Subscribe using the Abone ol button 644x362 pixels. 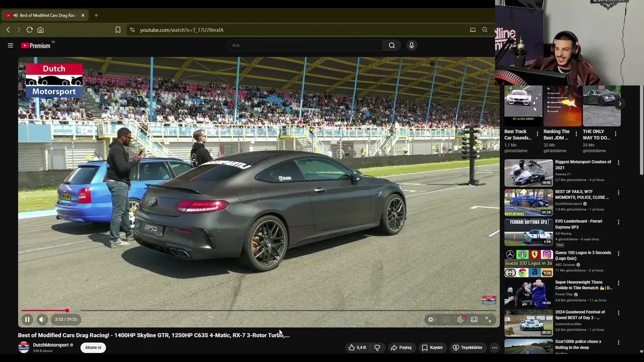tap(93, 347)
